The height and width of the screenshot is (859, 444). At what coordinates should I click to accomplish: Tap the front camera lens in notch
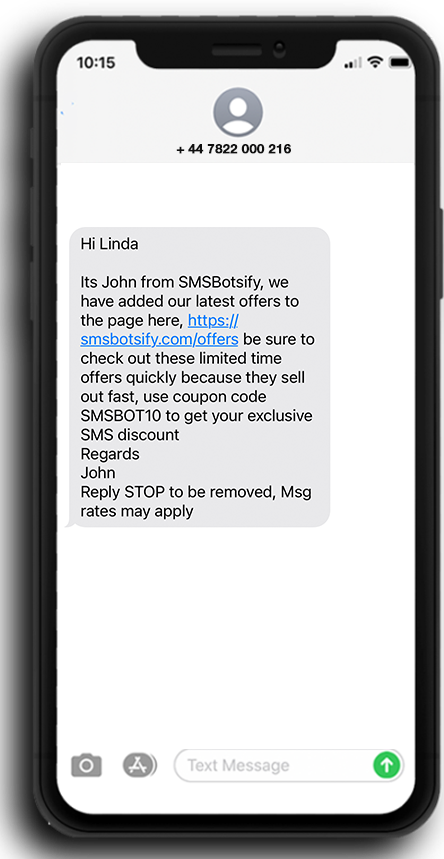280,50
